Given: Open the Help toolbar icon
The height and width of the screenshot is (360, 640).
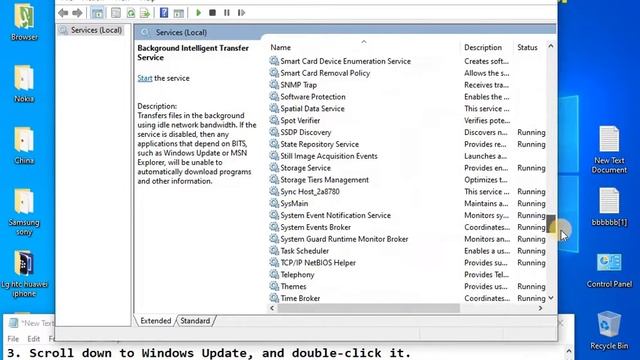Looking at the screenshot, I should [164, 13].
